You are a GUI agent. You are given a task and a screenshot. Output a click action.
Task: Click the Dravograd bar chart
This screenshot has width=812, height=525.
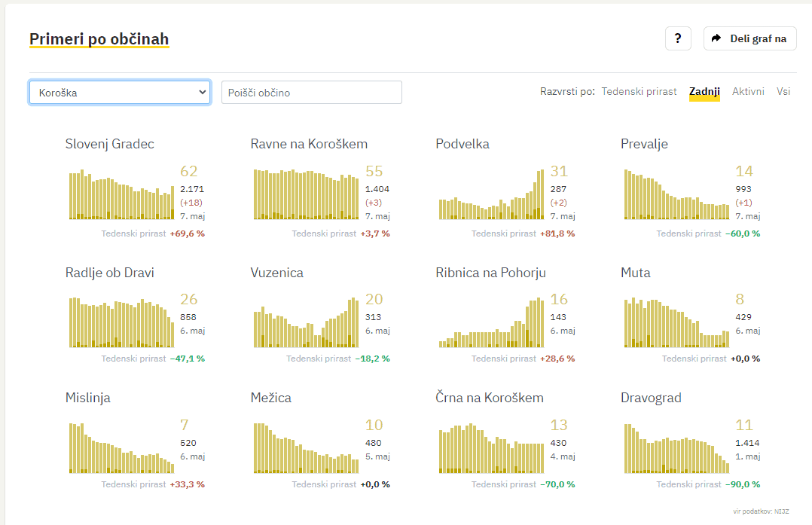[x=676, y=449]
